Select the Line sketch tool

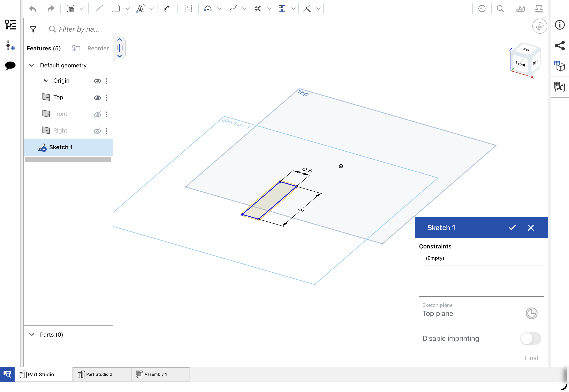pos(99,9)
